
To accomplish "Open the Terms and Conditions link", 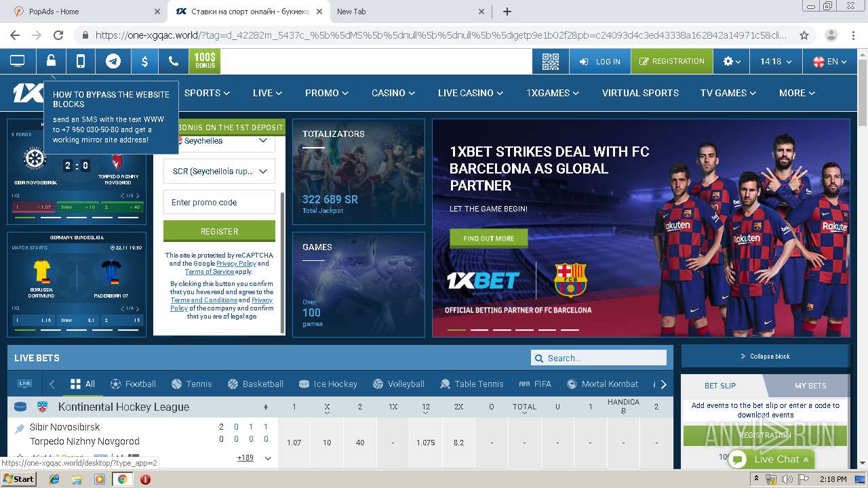I will pyautogui.click(x=203, y=300).
